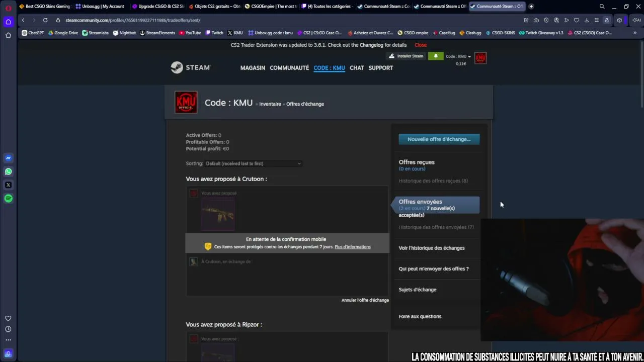Open COMMUNAUTÉ in Steam navigation
The width and height of the screenshot is (644, 362).
(289, 68)
